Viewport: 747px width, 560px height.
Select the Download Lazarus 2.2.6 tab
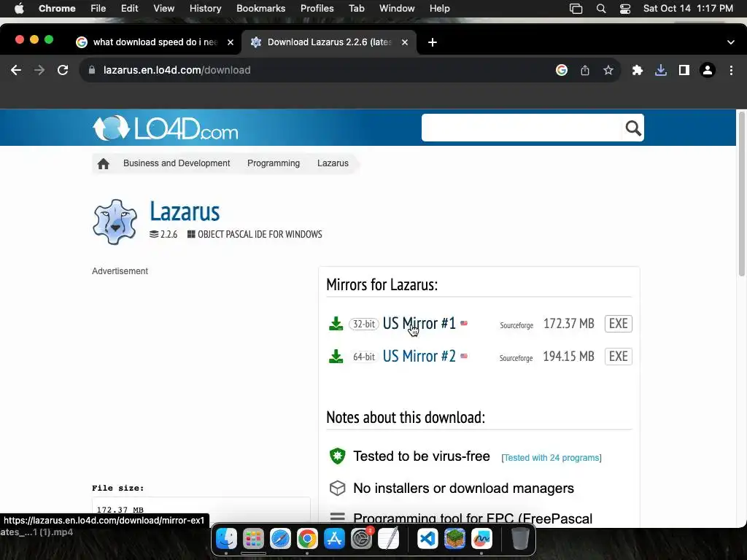[329, 42]
